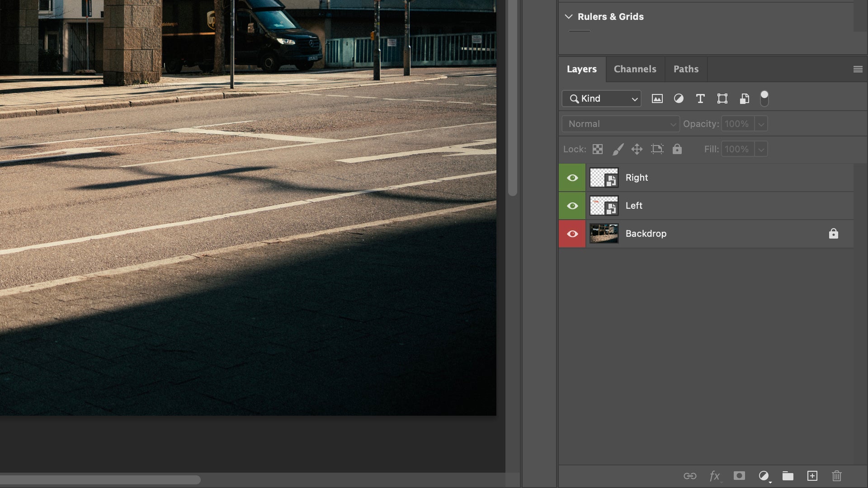Viewport: 868px width, 488px height.
Task: Open the Fill slider dropdown arrow
Action: tap(761, 149)
